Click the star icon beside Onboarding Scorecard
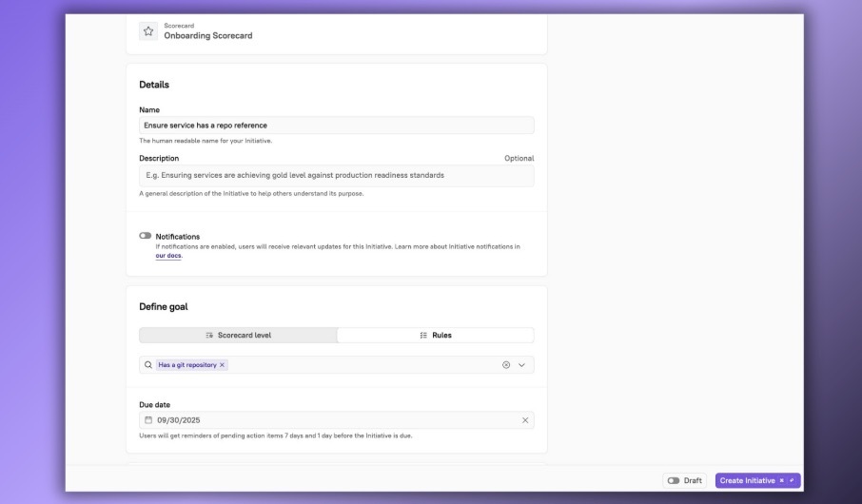 coord(148,30)
